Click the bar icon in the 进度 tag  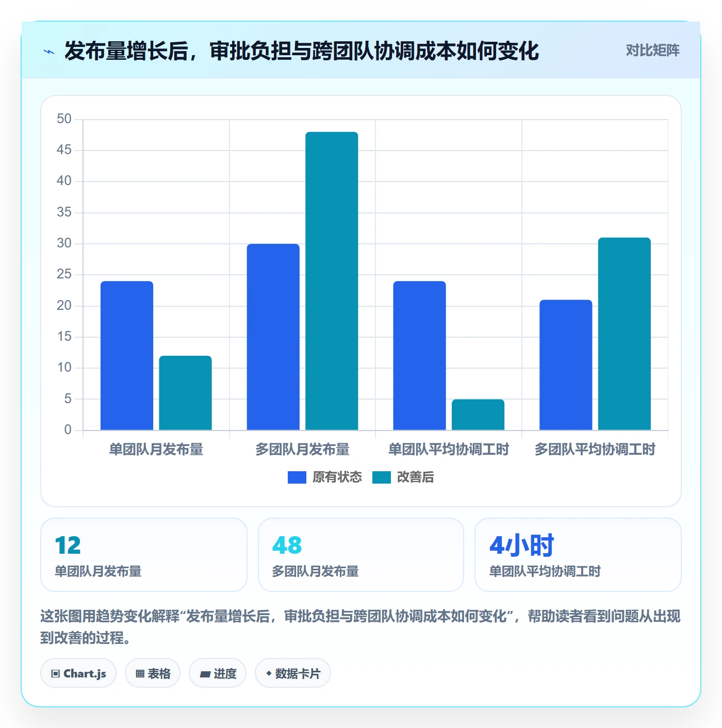click(205, 674)
